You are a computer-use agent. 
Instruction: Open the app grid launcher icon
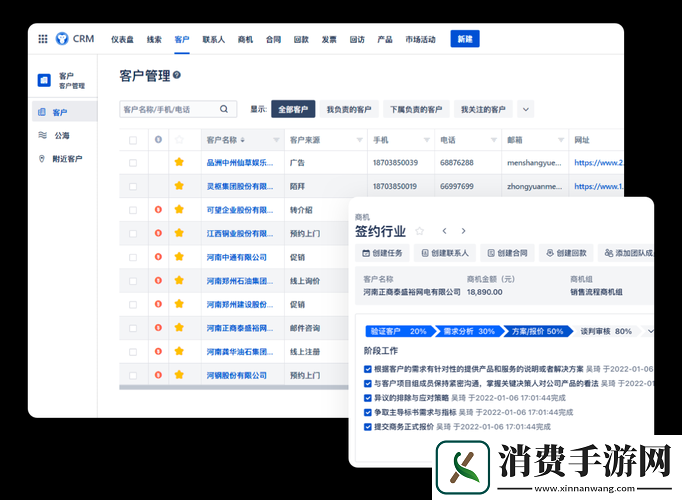click(x=43, y=39)
